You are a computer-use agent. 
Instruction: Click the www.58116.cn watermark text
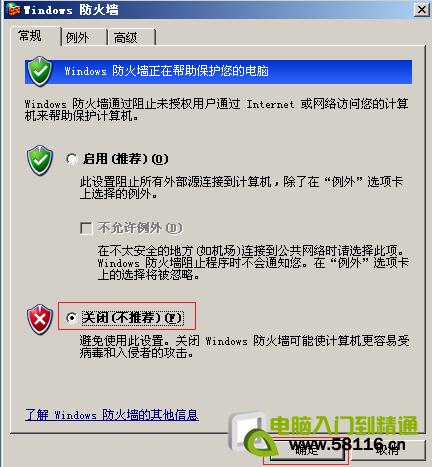(347, 444)
